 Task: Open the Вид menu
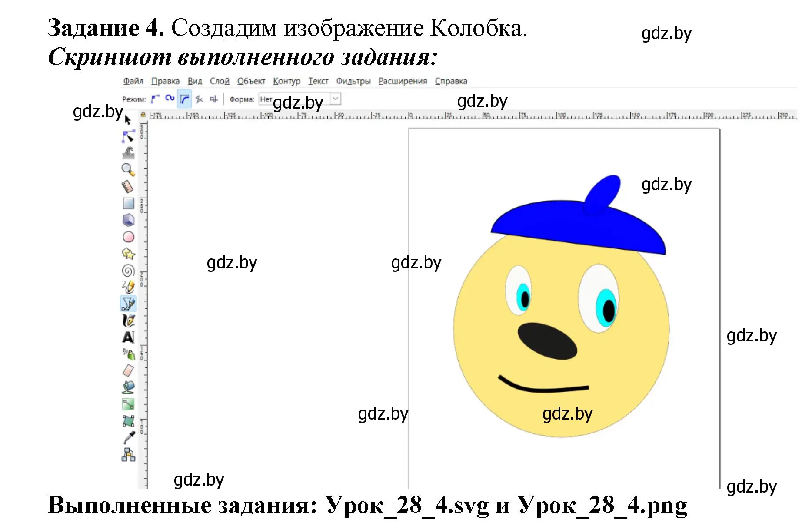click(x=195, y=81)
